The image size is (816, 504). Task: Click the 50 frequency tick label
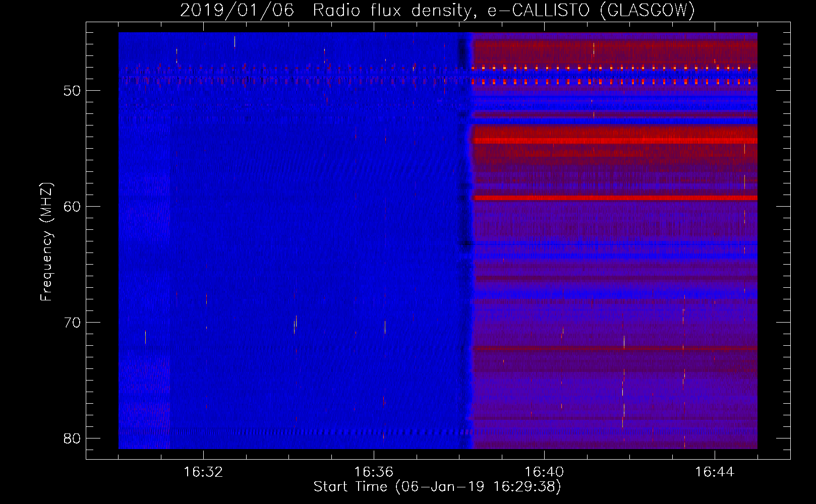coord(72,91)
